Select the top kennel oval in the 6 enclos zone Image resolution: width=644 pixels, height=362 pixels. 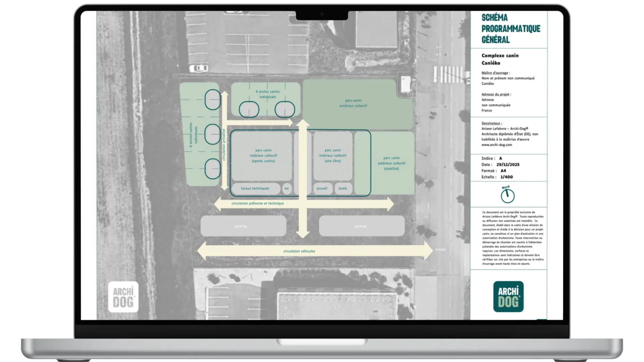click(x=212, y=100)
